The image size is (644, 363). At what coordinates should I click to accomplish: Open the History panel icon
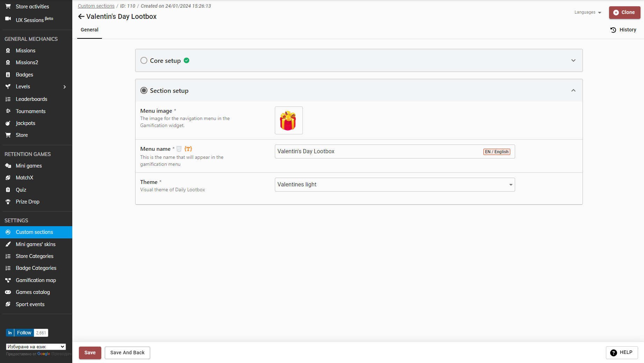pos(613,30)
